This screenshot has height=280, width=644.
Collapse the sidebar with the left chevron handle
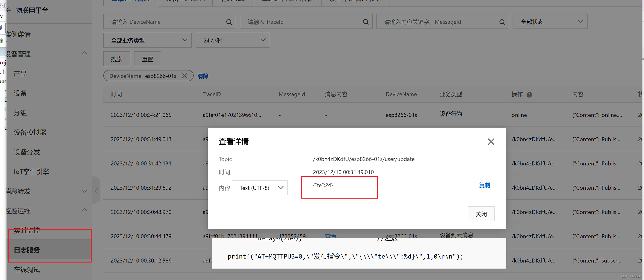96,191
